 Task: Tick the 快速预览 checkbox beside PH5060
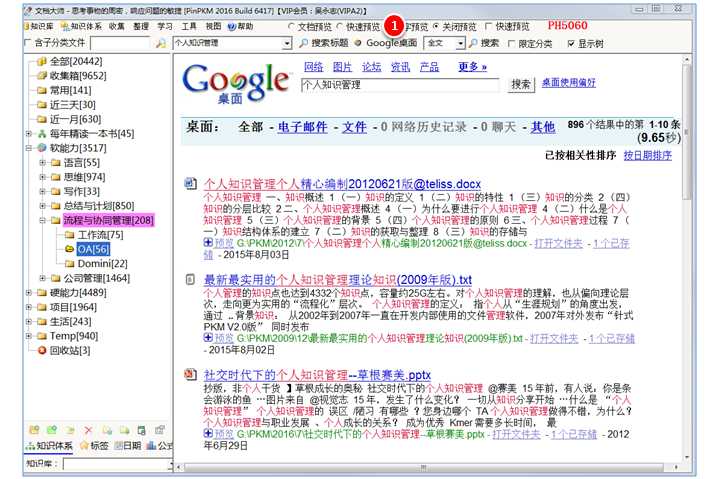[x=489, y=27]
